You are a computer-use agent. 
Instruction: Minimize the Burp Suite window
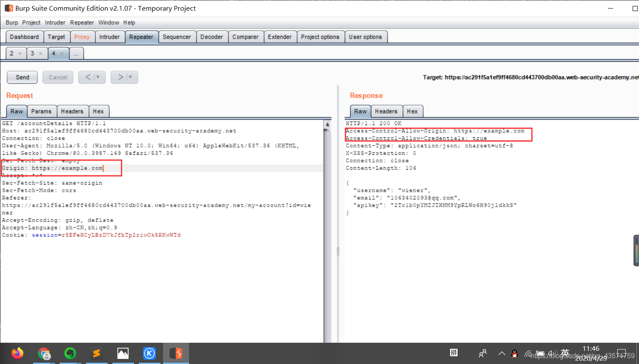tap(610, 8)
